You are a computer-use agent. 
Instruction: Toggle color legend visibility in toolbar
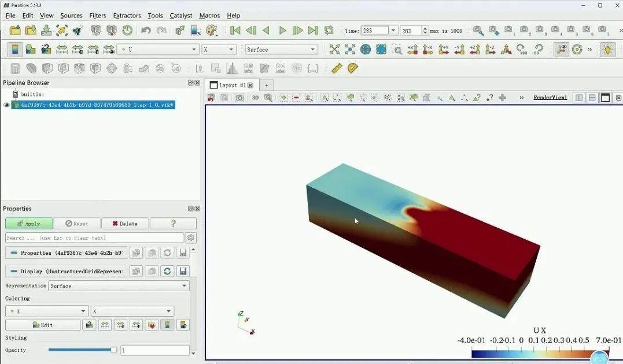(14, 49)
